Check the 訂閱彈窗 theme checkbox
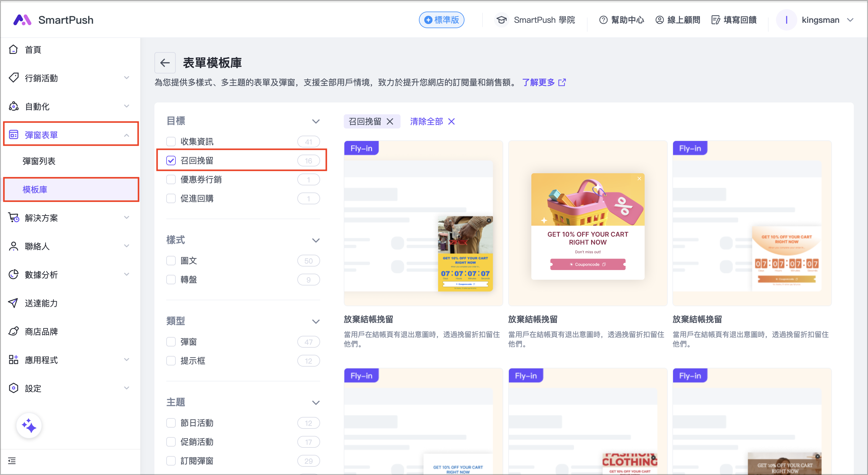Image resolution: width=868 pixels, height=475 pixels. pyautogui.click(x=171, y=461)
